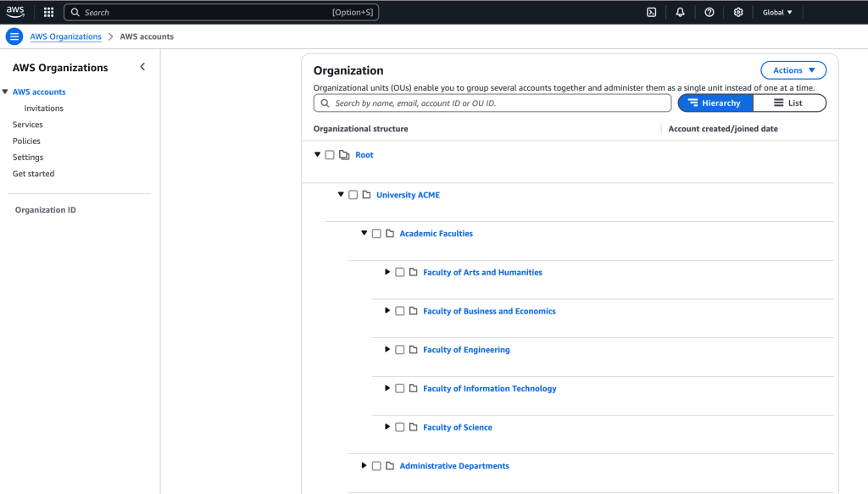Image resolution: width=868 pixels, height=494 pixels.
Task: Collapse the Root node
Action: click(317, 154)
